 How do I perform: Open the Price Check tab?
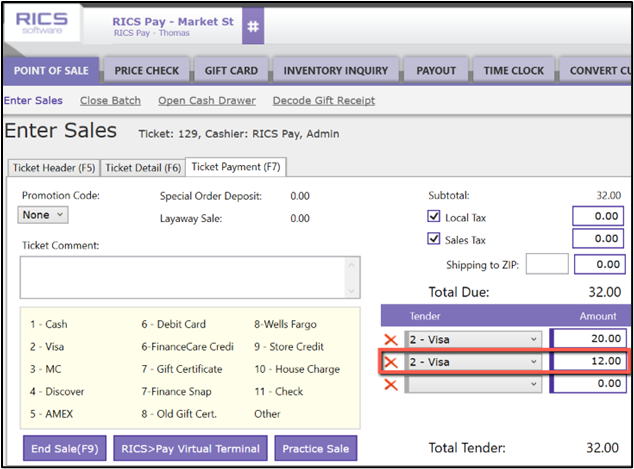(146, 70)
